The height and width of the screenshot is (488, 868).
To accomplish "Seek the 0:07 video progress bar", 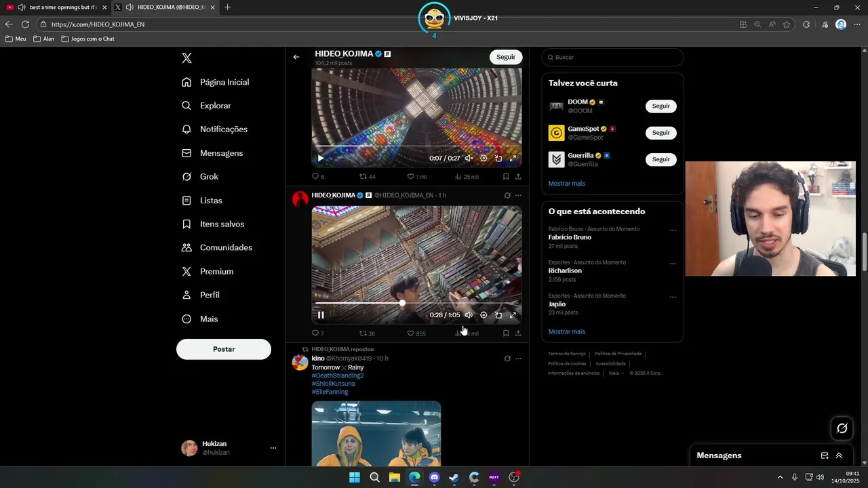I will click(416, 146).
